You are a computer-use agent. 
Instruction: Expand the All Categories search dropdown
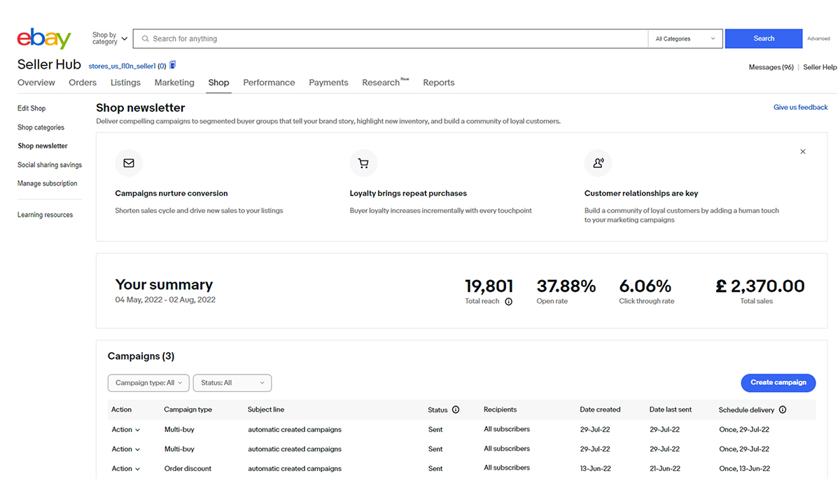tap(685, 38)
